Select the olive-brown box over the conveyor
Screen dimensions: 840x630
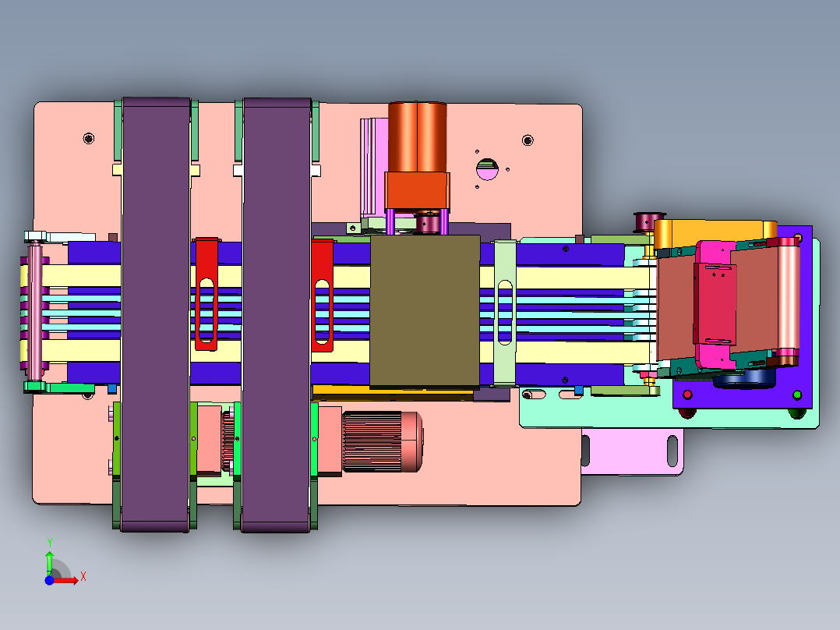click(425, 311)
